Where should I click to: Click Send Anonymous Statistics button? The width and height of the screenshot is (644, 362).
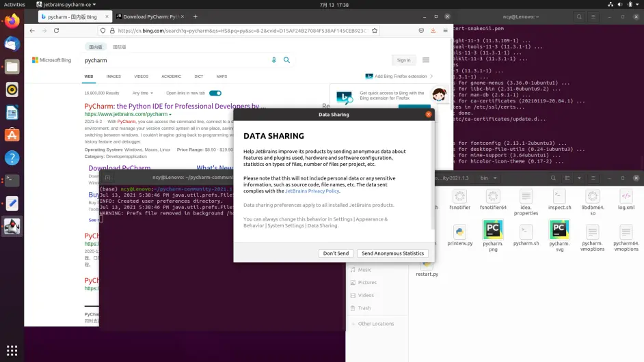pos(392,253)
